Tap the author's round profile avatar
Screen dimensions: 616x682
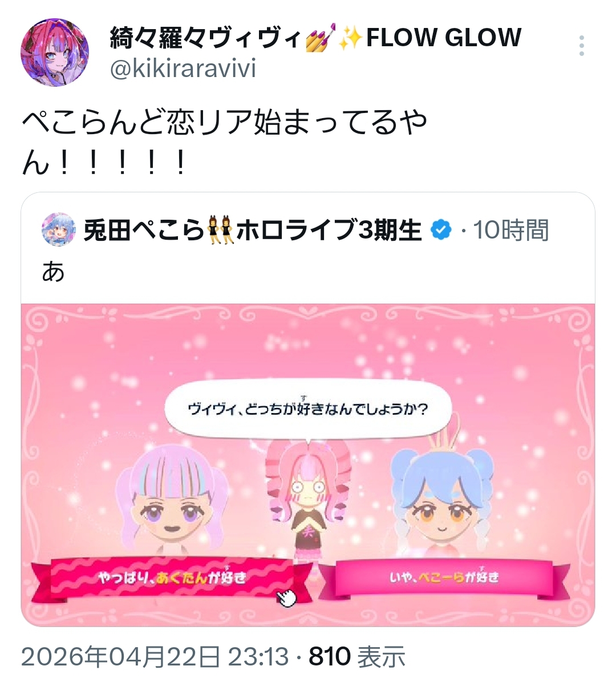pos(55,52)
